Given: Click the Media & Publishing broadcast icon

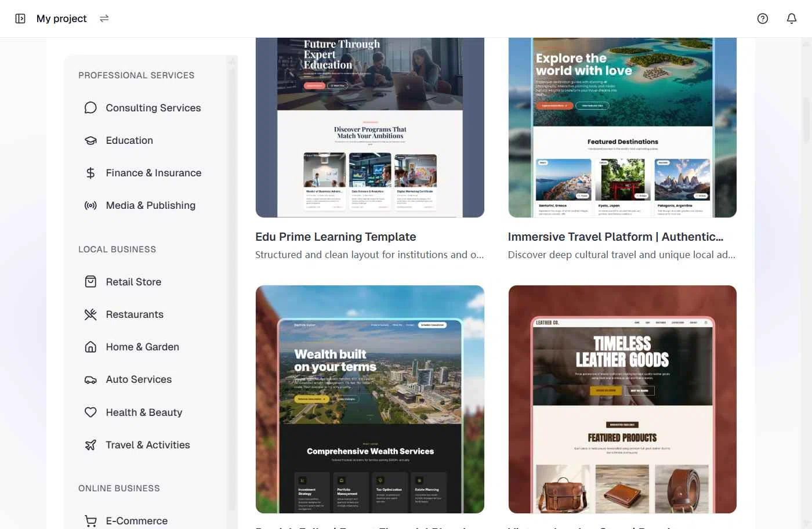Looking at the screenshot, I should click(x=90, y=205).
